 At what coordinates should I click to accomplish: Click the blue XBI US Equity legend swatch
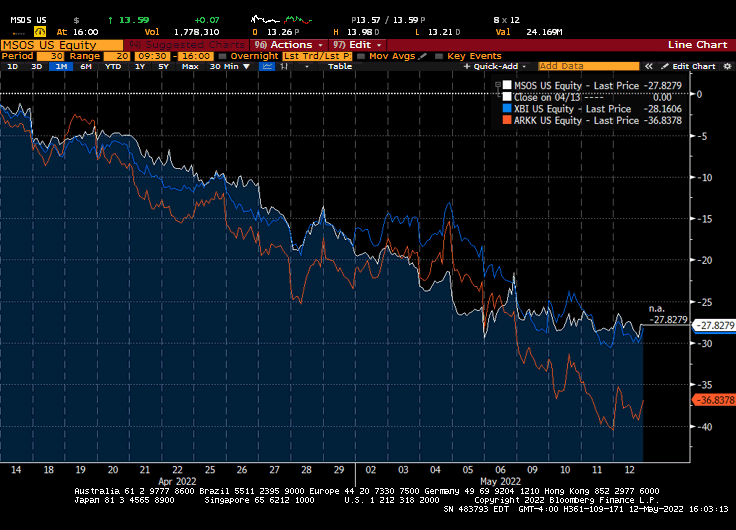pyautogui.click(x=507, y=108)
